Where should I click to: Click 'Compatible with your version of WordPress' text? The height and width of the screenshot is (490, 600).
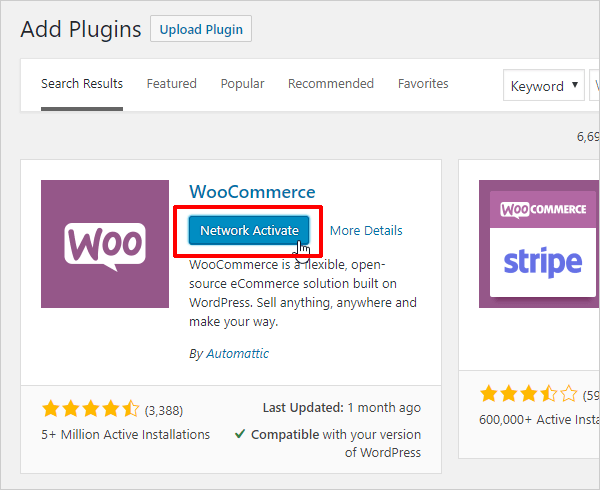[x=336, y=443]
